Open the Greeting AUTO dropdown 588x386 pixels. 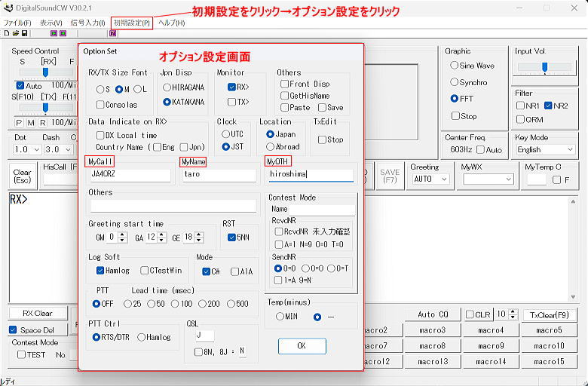[x=430, y=179]
